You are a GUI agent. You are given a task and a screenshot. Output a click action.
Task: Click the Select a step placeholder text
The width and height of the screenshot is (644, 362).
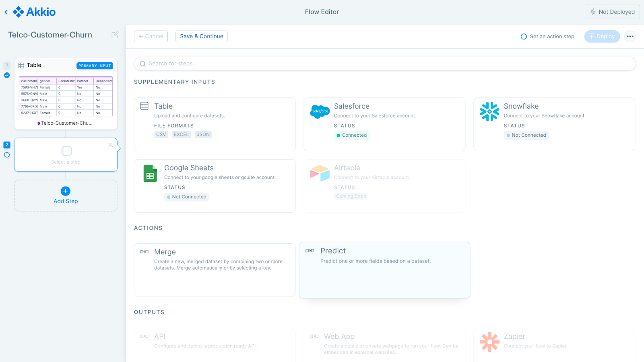coord(66,162)
